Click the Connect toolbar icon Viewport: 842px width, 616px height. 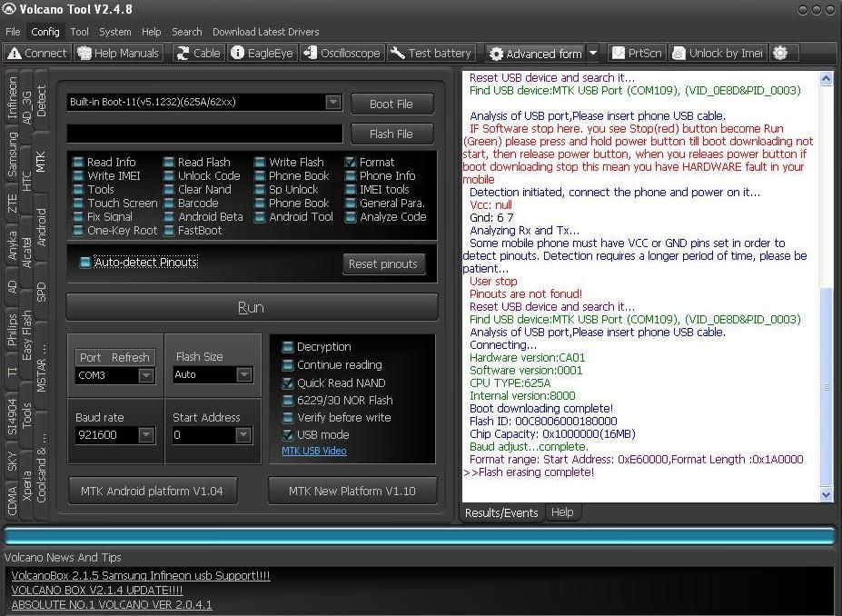(x=37, y=53)
